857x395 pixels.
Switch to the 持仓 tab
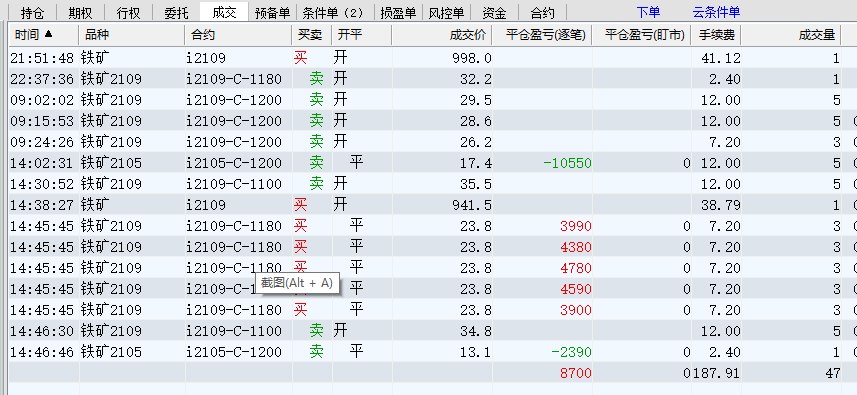tap(32, 12)
